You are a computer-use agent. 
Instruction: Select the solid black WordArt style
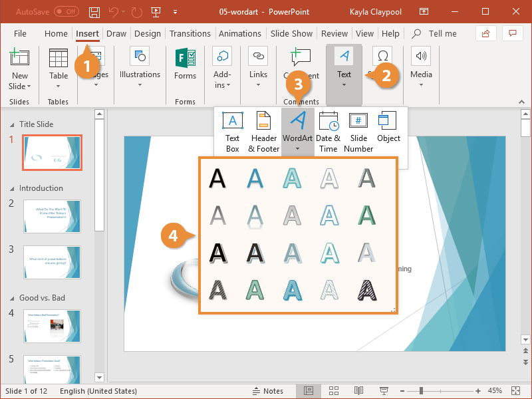click(x=217, y=178)
